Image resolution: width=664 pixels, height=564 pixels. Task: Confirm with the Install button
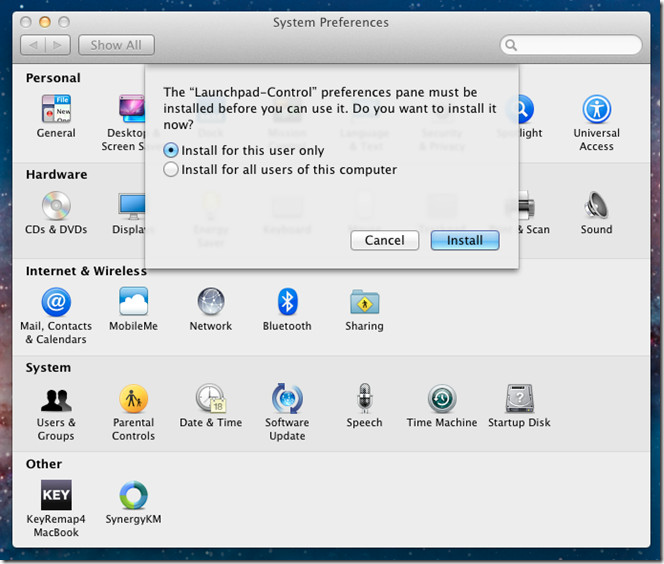(465, 241)
